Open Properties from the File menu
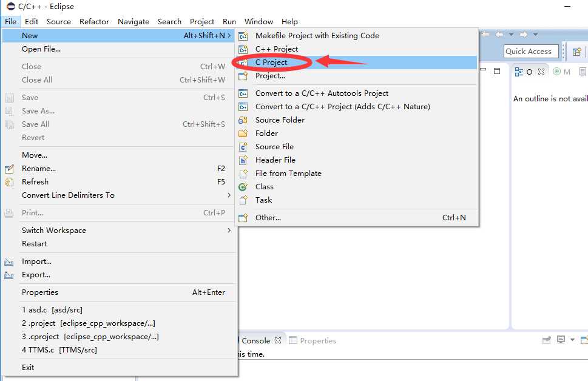The image size is (588, 381). pos(120,292)
